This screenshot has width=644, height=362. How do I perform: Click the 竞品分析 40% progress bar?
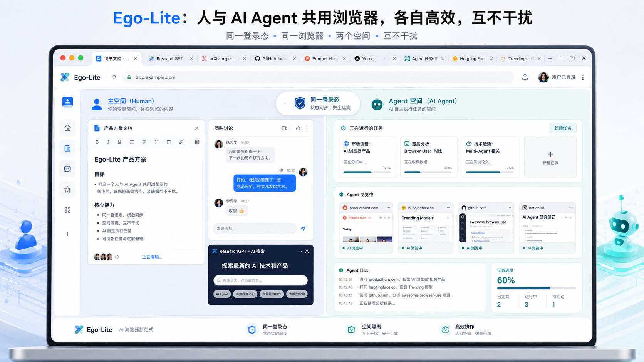pyautogui.click(x=428, y=172)
